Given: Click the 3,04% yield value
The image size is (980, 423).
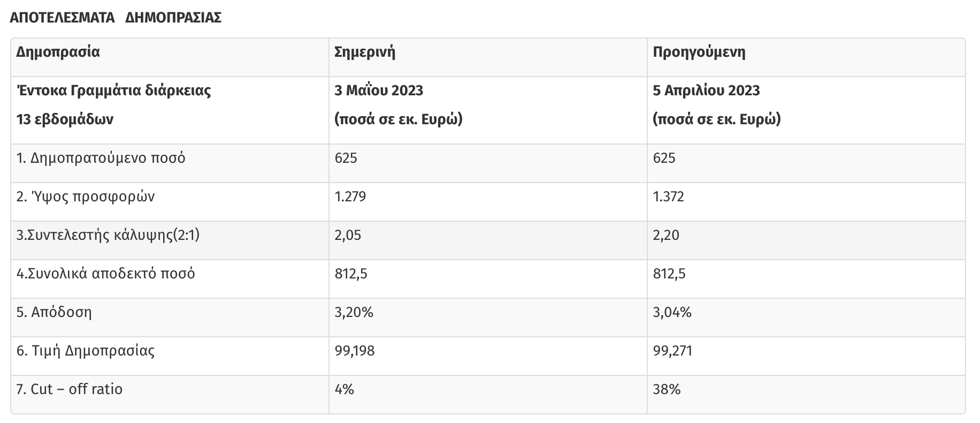Looking at the screenshot, I should point(672,313).
